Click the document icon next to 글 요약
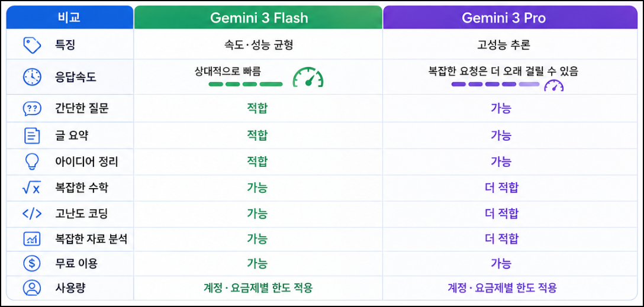This screenshot has width=644, height=307. [x=31, y=135]
